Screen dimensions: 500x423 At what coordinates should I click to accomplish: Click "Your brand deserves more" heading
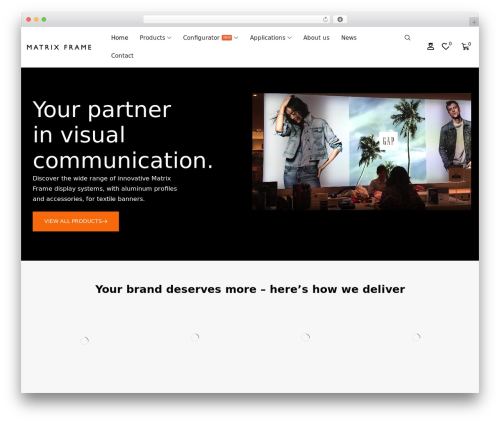click(250, 289)
